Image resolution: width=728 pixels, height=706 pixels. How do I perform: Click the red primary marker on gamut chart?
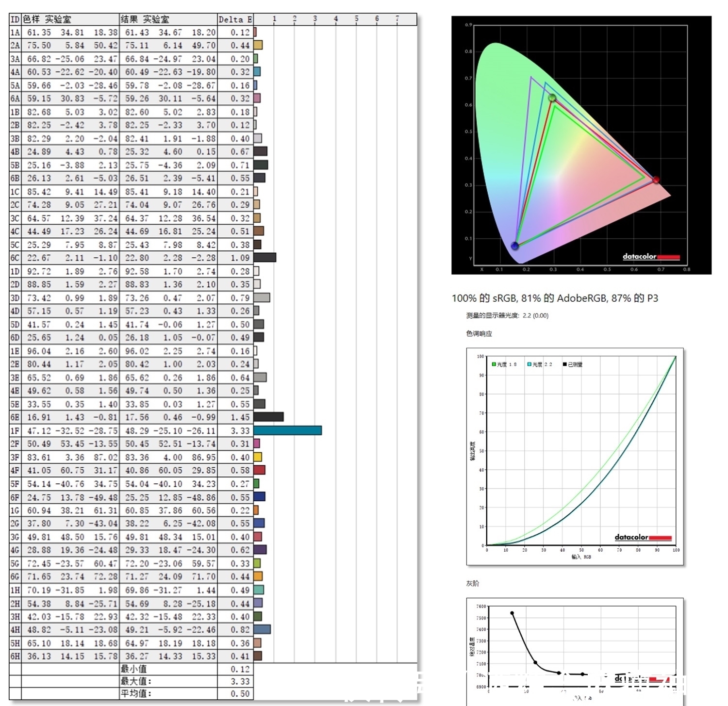tap(656, 180)
